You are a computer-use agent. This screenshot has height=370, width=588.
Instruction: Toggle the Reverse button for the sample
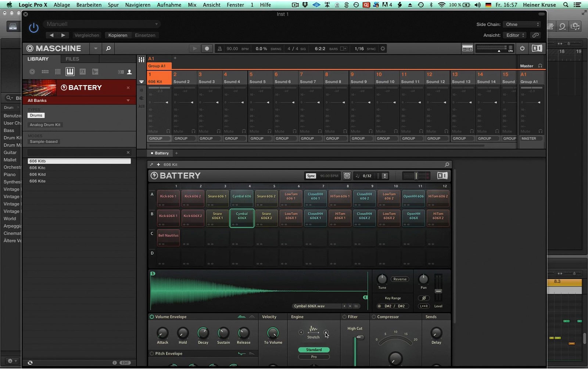pos(400,279)
